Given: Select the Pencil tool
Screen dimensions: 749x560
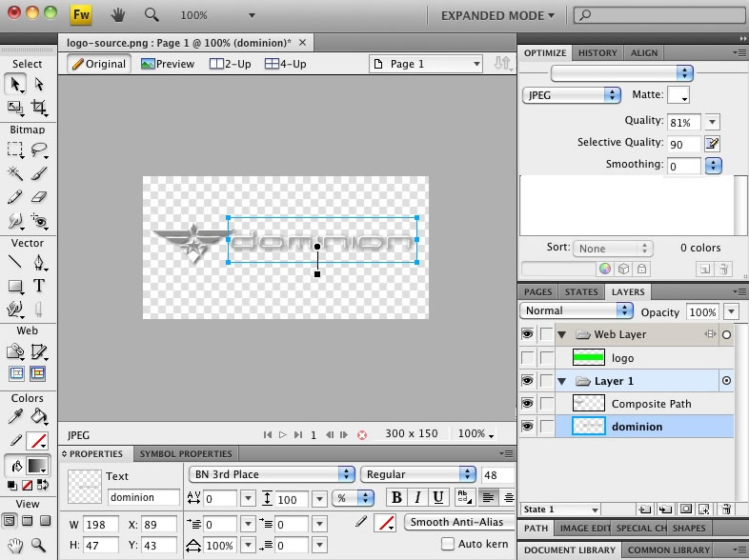Looking at the screenshot, I should (15, 197).
